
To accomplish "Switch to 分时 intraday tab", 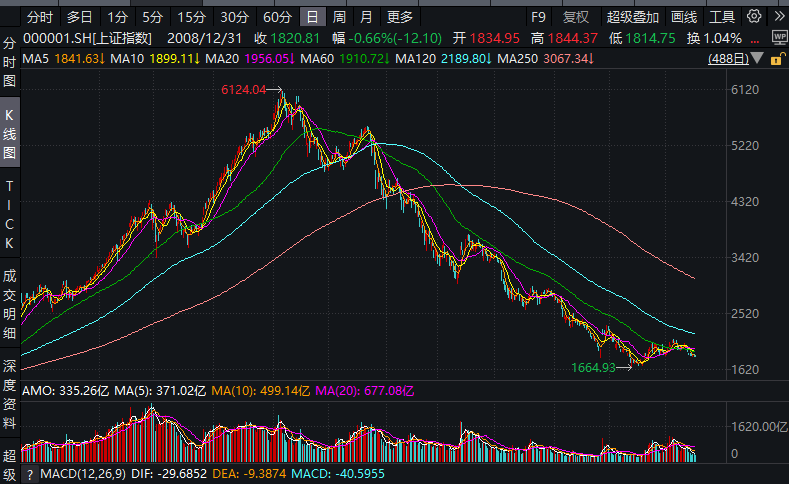I will pos(39,17).
